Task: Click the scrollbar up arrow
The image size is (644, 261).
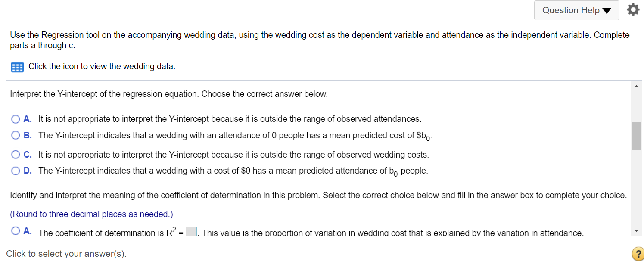Action: pos(636,87)
